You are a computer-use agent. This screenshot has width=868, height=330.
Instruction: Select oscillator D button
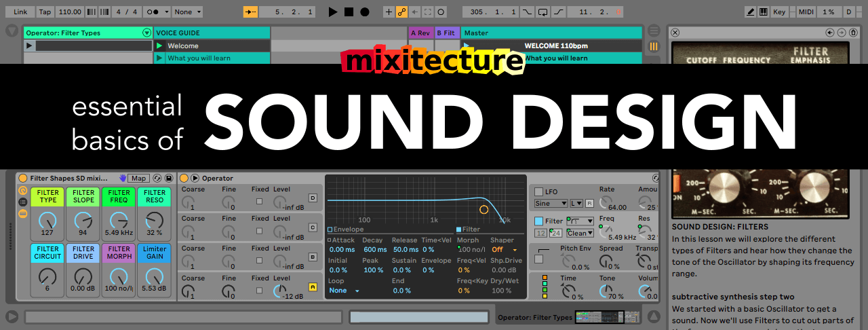click(313, 198)
